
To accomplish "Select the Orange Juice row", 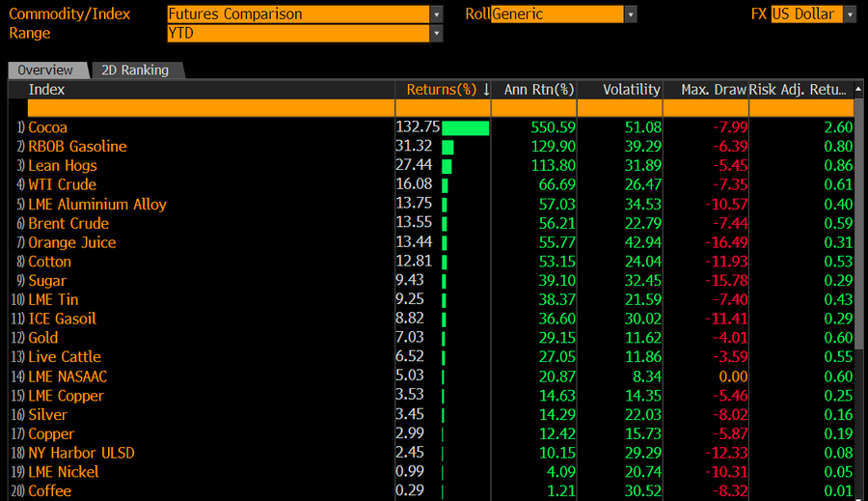I will tap(432, 242).
